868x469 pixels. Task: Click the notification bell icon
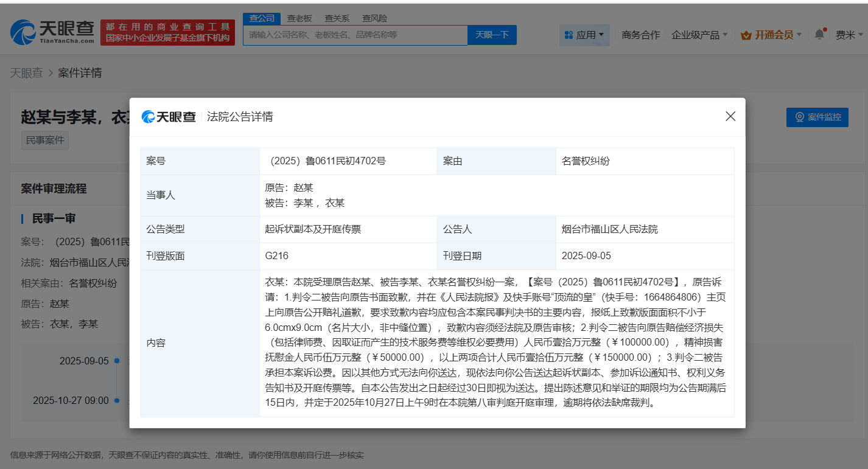[x=819, y=35]
